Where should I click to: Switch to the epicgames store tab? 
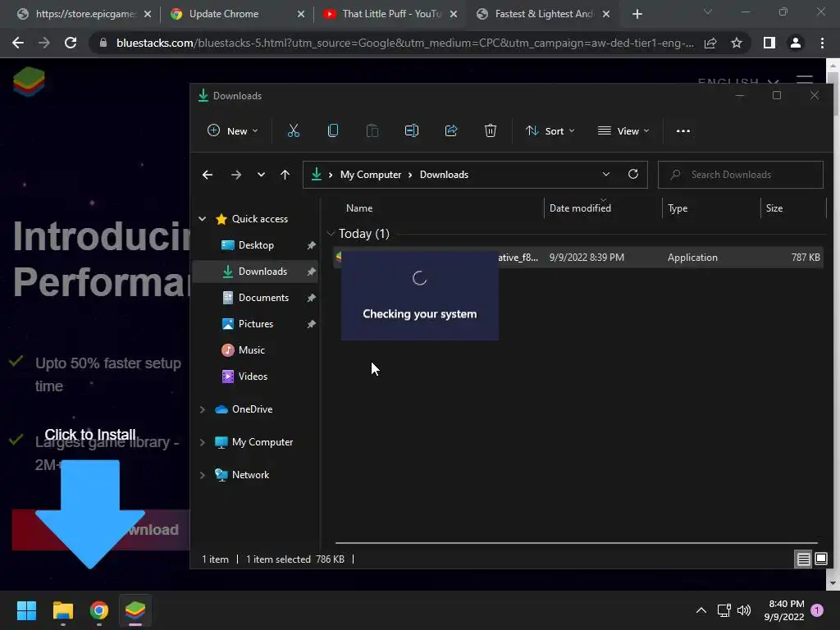[x=84, y=14]
